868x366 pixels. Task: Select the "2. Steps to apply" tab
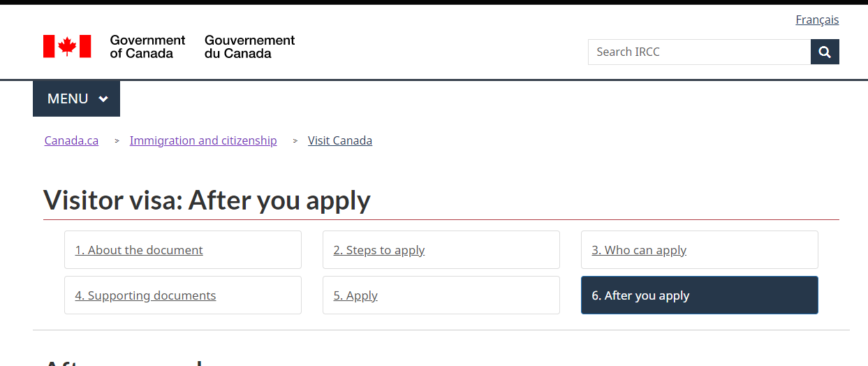point(379,250)
